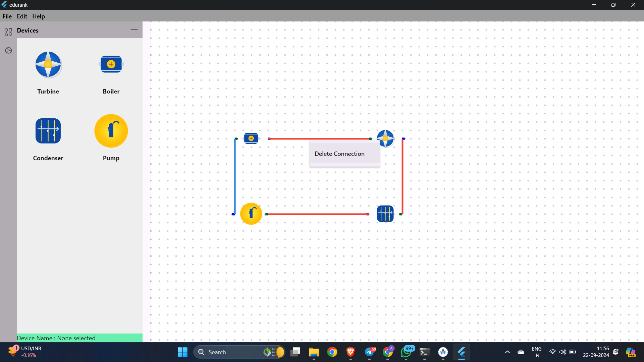Select the Turbine device in the palette
The width and height of the screenshot is (644, 362).
point(48,65)
